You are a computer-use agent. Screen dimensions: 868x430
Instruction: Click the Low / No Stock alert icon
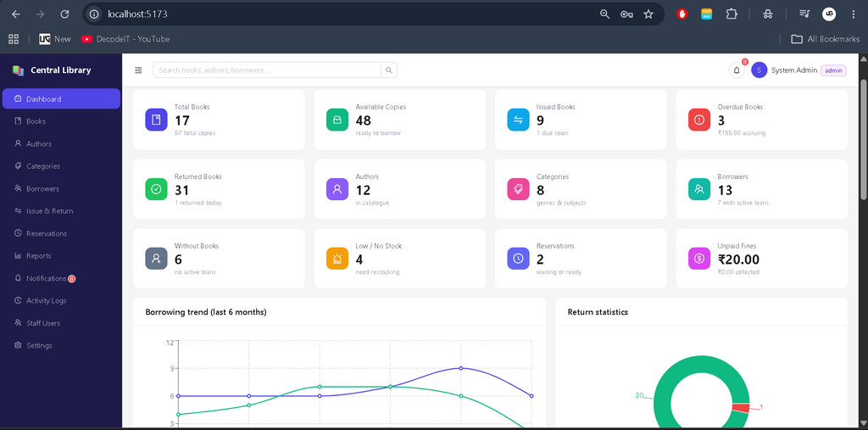[337, 258]
